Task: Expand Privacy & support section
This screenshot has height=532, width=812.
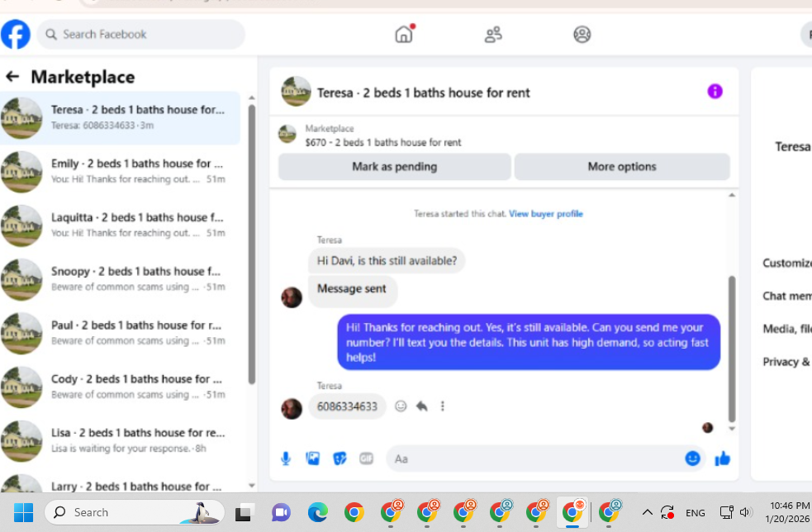Action: (786, 362)
